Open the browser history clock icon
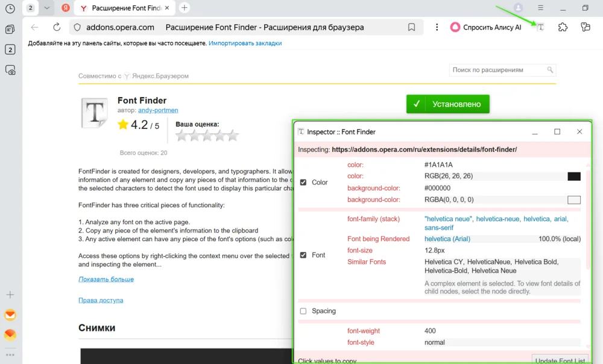The width and height of the screenshot is (603, 364). (10, 8)
